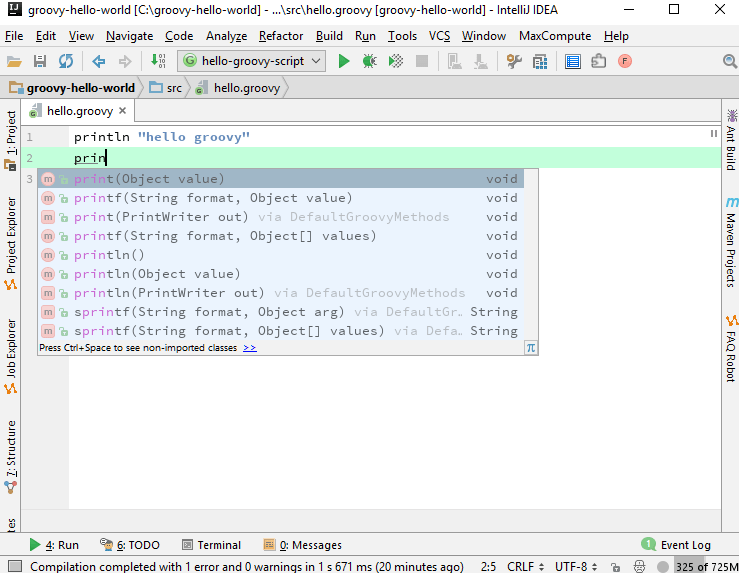
Task: Click the red F circle icon
Action: [625, 61]
